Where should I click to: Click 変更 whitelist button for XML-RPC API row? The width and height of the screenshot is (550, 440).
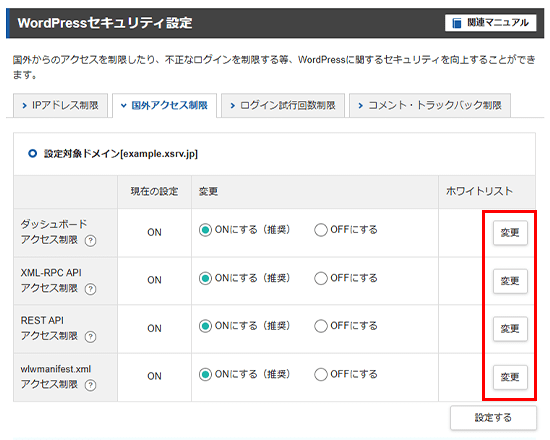[510, 281]
